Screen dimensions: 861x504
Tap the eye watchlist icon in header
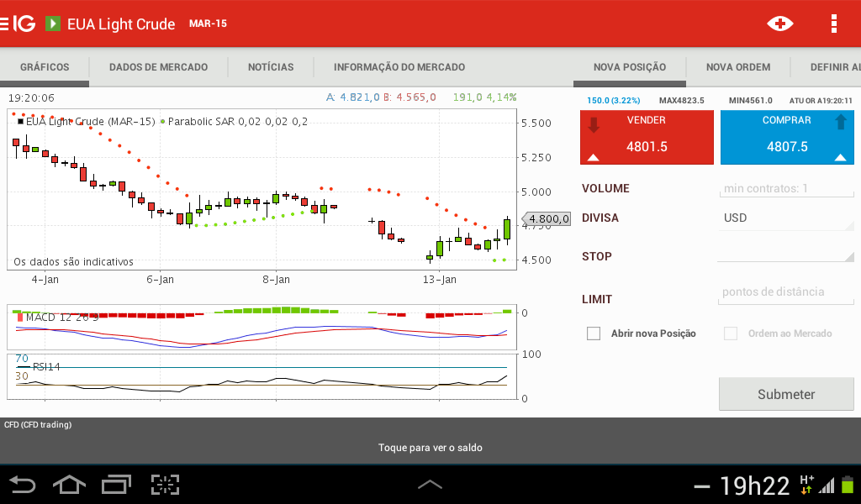point(779,24)
